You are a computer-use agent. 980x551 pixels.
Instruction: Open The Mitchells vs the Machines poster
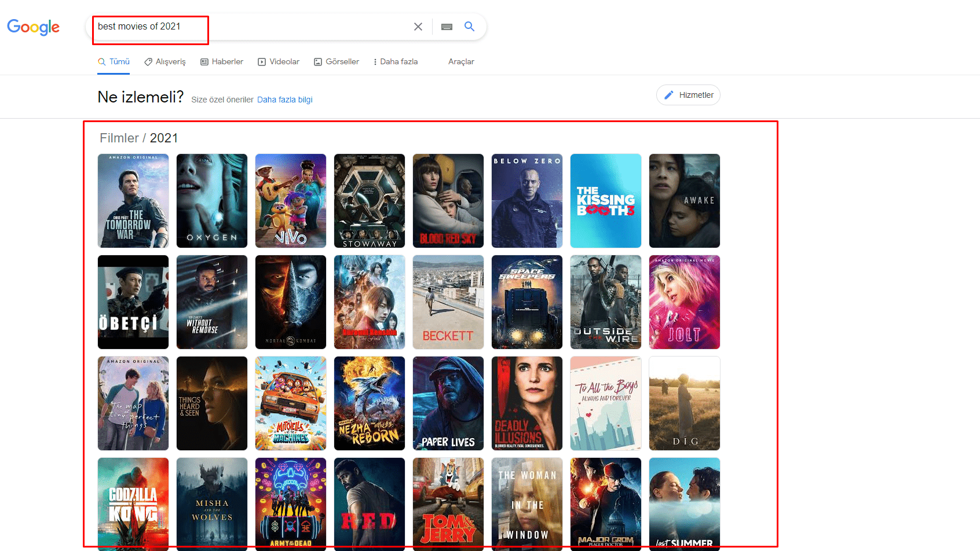coord(291,403)
